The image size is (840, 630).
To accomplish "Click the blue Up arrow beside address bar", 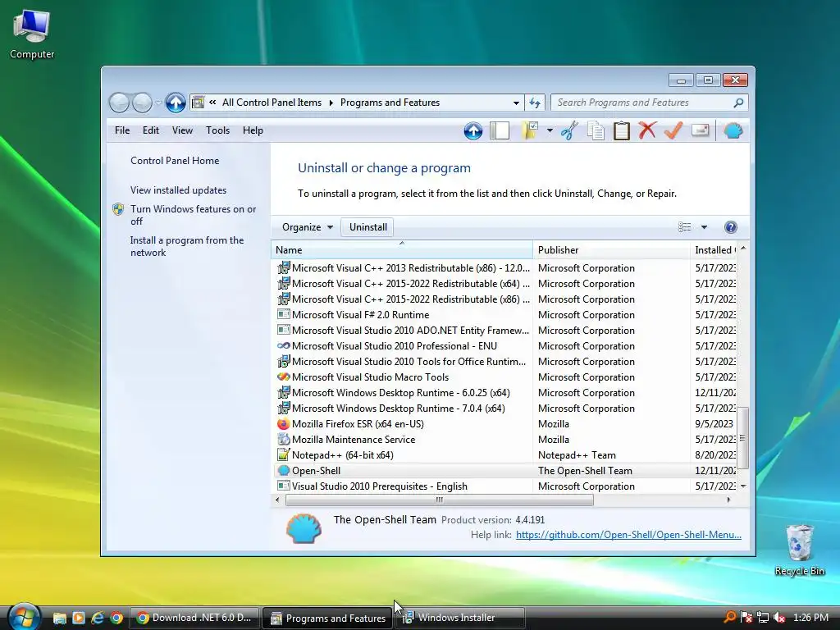I will pos(176,103).
